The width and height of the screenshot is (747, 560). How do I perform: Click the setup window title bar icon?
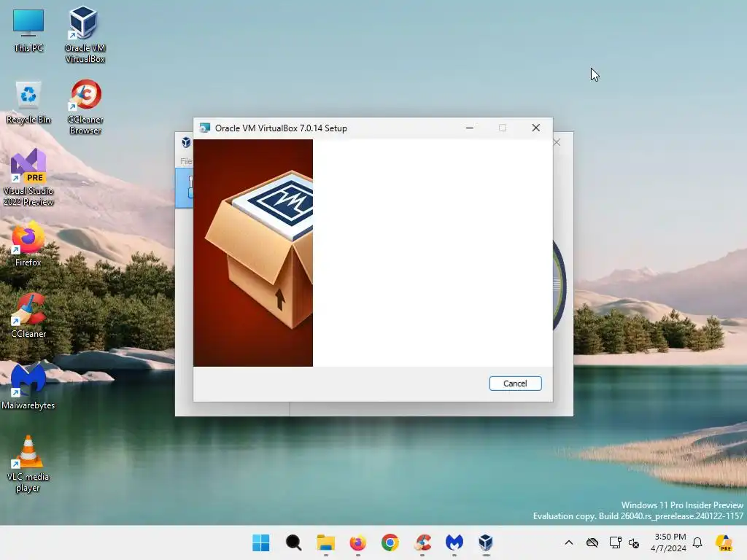[205, 128]
